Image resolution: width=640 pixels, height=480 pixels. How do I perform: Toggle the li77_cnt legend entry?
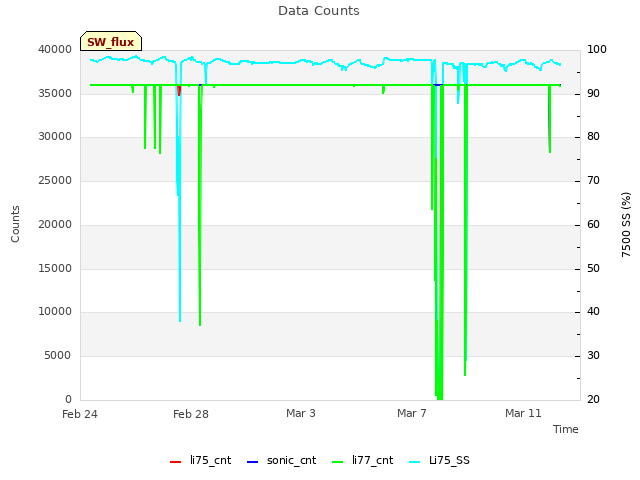tap(362, 460)
